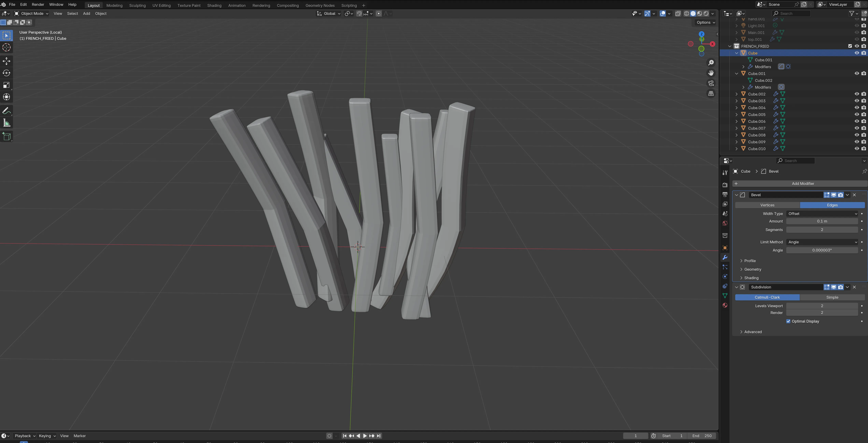Adjust the Bevel Amount 0.1 m field
The width and height of the screenshot is (868, 443).
tap(822, 221)
